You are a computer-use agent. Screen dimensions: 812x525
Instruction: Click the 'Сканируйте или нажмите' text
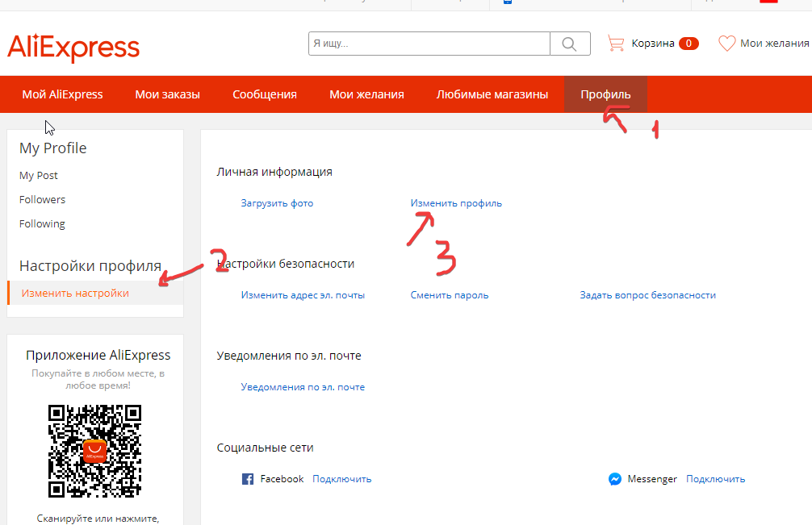[x=98, y=519]
